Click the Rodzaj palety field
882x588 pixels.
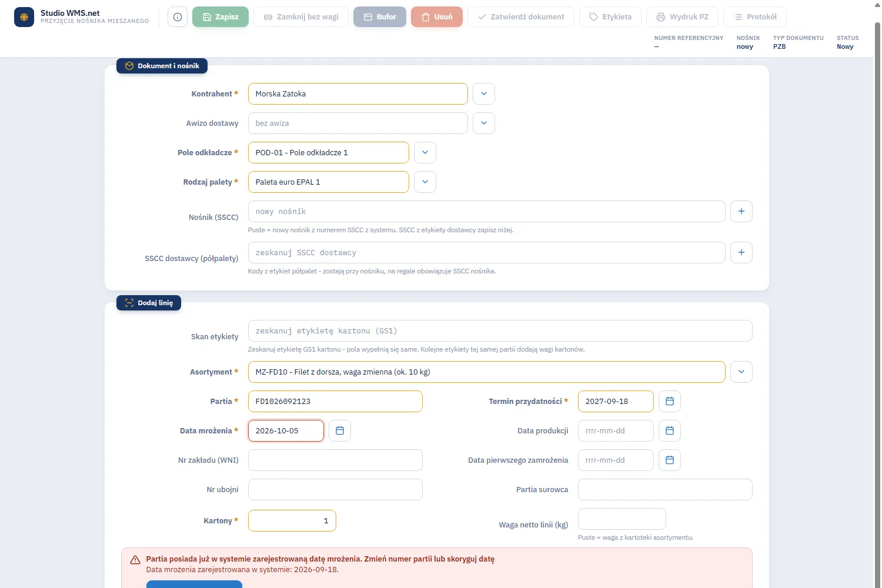pyautogui.click(x=329, y=182)
